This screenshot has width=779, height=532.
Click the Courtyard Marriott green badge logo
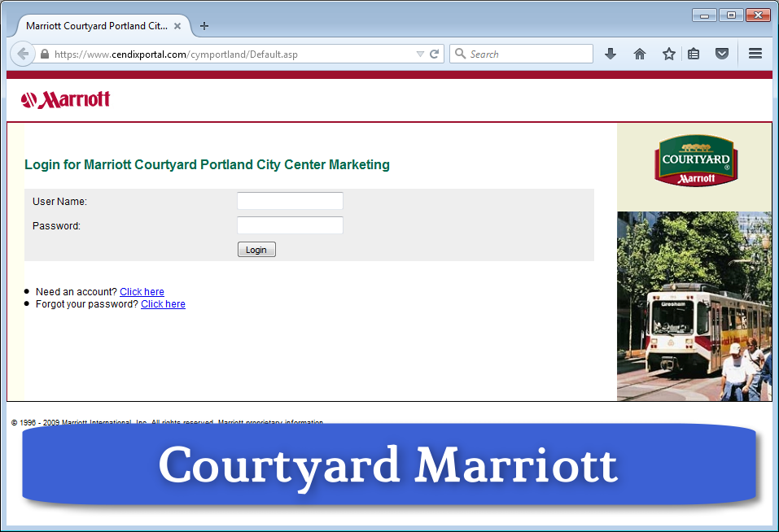click(x=695, y=161)
